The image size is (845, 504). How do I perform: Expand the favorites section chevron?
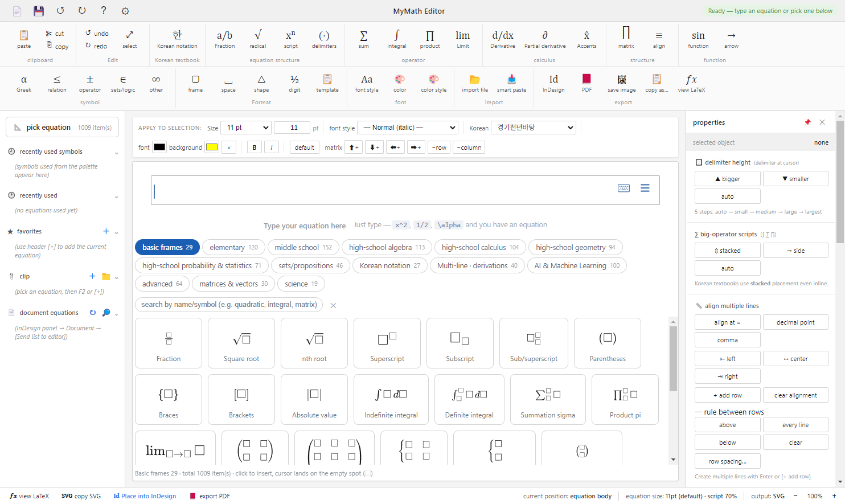[x=116, y=232]
